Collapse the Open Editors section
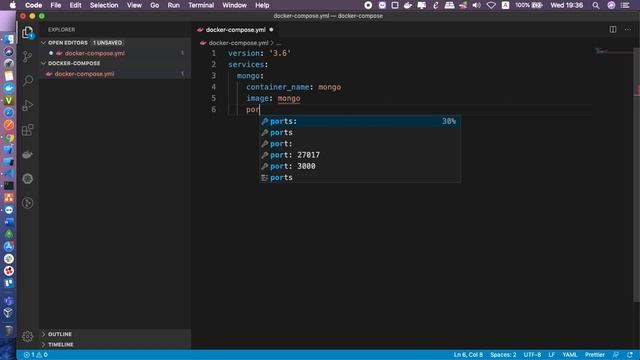Image resolution: width=640 pixels, height=360 pixels. click(x=43, y=42)
